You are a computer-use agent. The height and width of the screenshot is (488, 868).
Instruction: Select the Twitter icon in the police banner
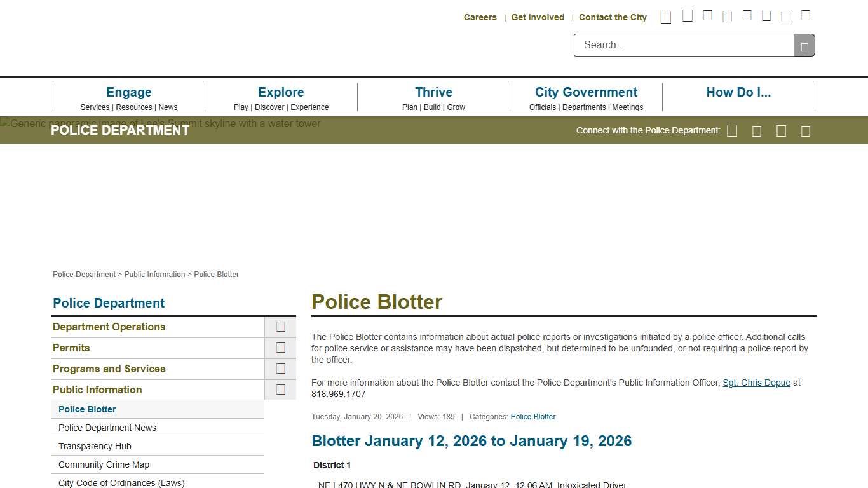click(x=757, y=130)
